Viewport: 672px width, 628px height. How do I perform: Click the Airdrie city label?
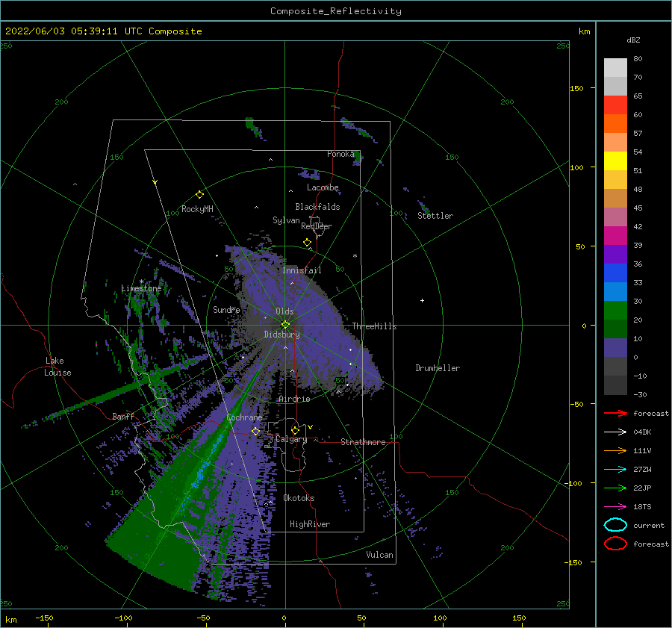tap(294, 399)
